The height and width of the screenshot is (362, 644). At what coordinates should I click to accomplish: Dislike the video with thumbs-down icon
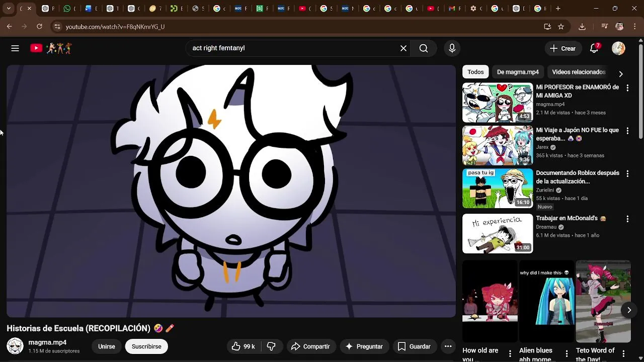[272, 346]
